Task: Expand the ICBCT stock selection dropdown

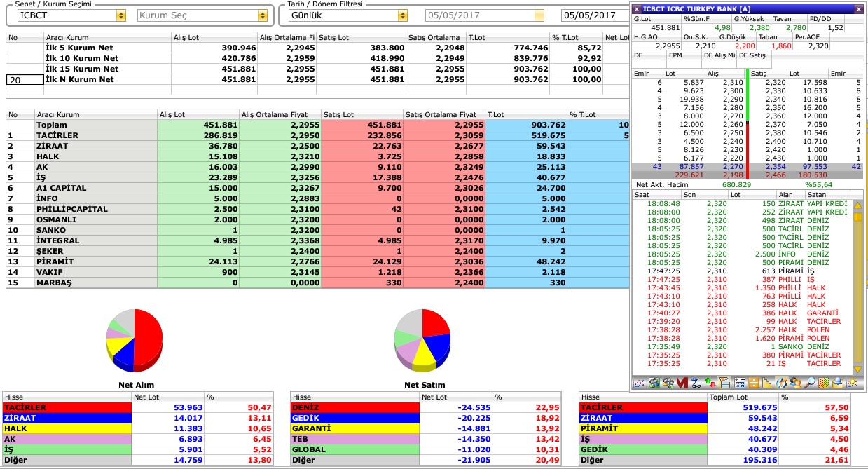Action: (x=121, y=15)
